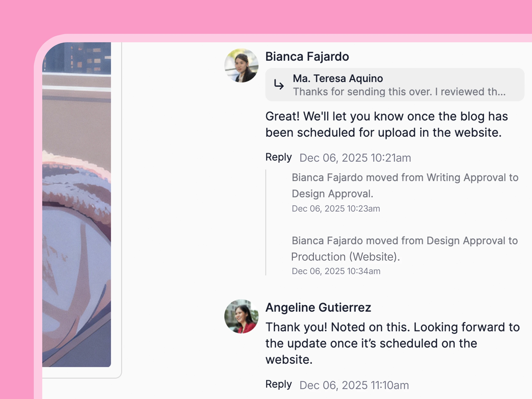Click Reply under Angeline Gutierrez's comment
Image resolution: width=532 pixels, height=399 pixels.
point(278,384)
